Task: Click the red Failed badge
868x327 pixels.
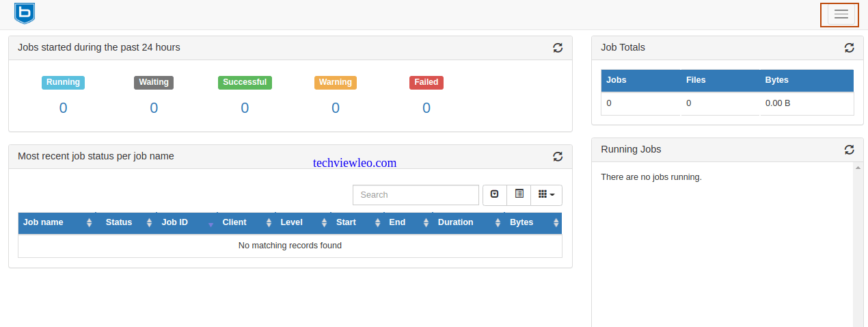Action: (426, 82)
